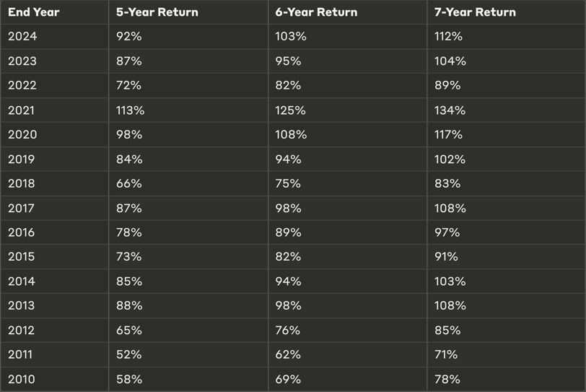This screenshot has height=392, width=586.
Task: Select the 2010 end year cell
Action: (x=22, y=379)
